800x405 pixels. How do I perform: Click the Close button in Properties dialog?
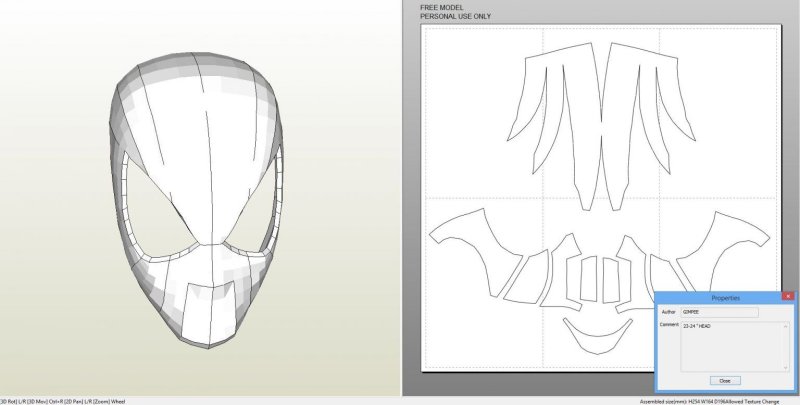tap(724, 380)
